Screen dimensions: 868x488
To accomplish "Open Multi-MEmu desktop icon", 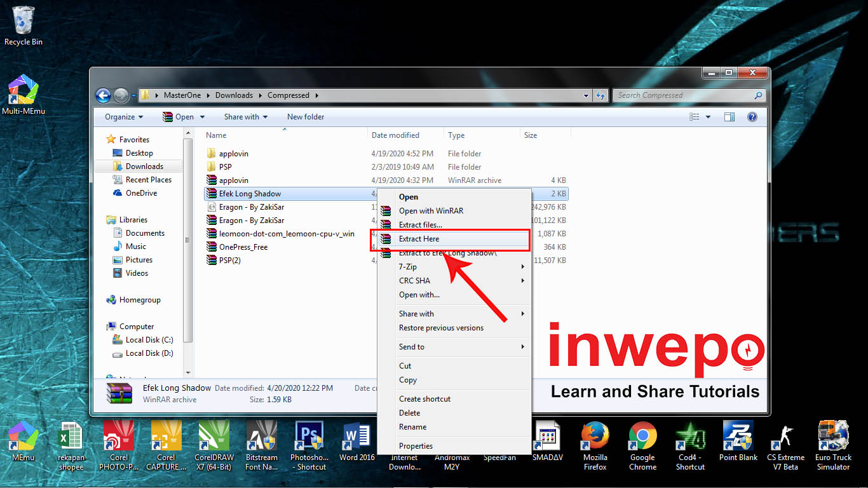I will tap(24, 95).
